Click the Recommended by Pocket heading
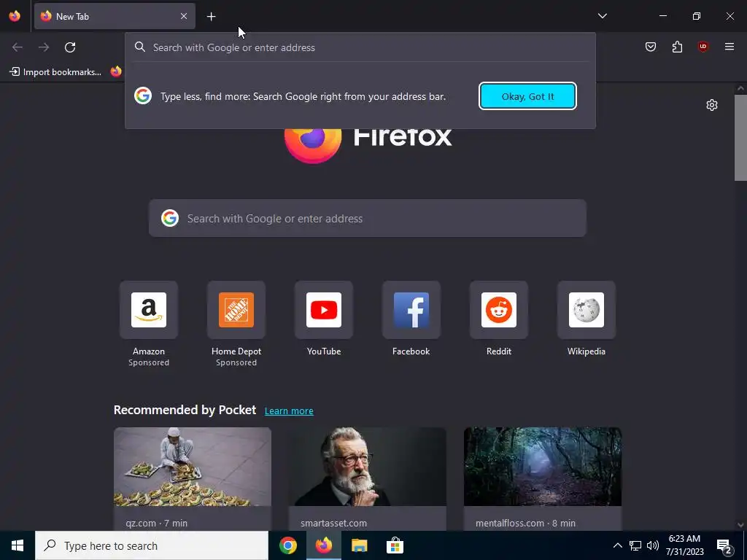The image size is (747, 560). click(185, 410)
